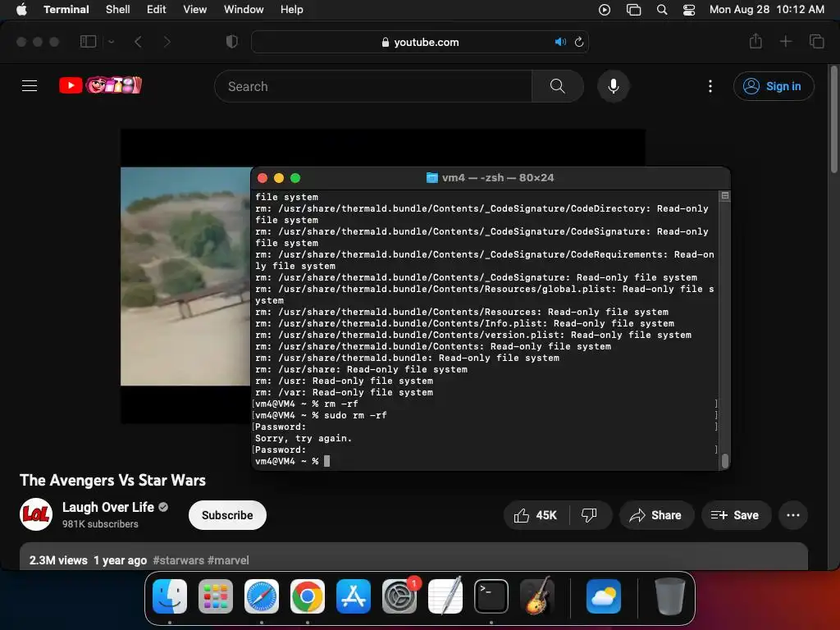Open the View menu
The image size is (840, 630).
(x=195, y=9)
